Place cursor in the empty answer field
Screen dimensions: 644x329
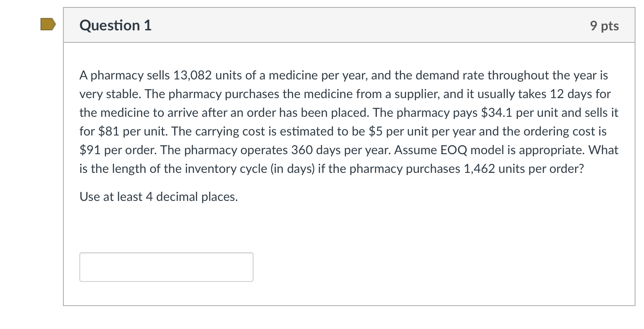166,267
